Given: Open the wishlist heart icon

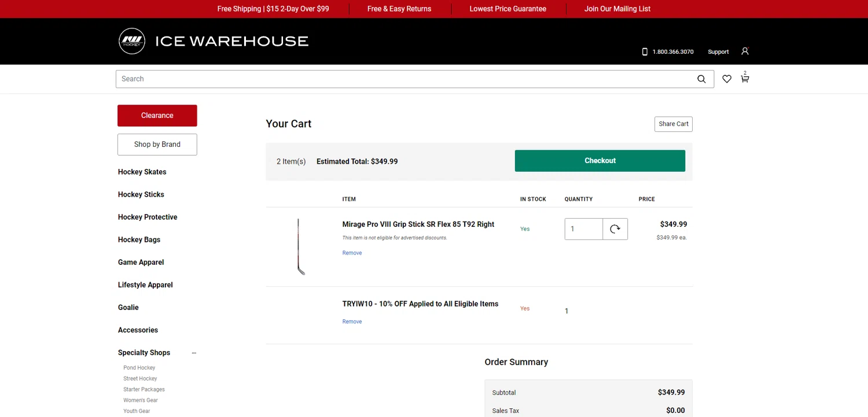Looking at the screenshot, I should pos(727,79).
